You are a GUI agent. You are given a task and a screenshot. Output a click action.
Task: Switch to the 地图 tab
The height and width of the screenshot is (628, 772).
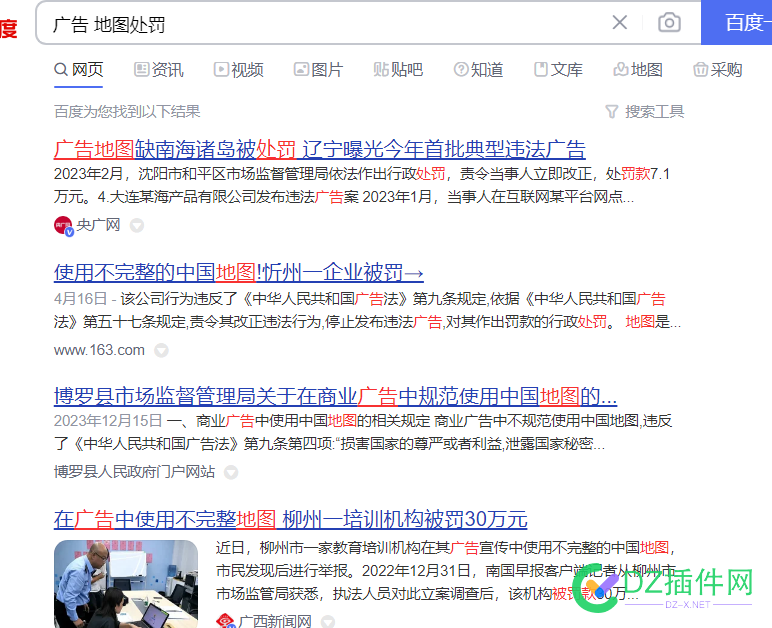tap(638, 69)
